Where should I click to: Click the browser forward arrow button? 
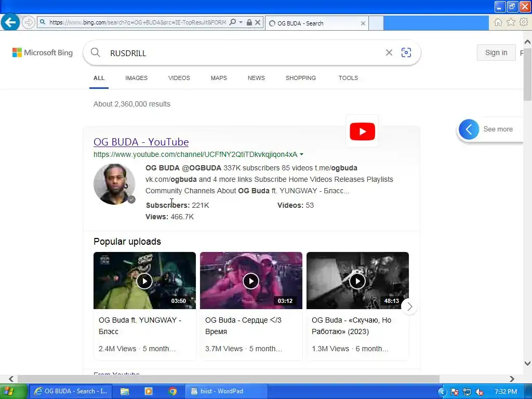29,23
